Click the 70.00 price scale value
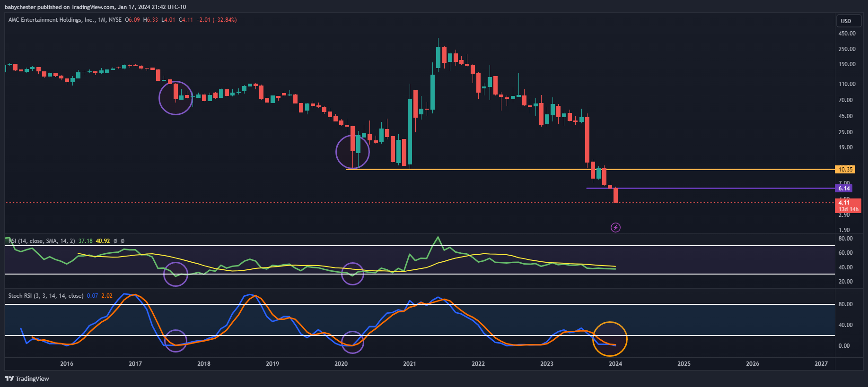This screenshot has width=868, height=387. click(845, 100)
